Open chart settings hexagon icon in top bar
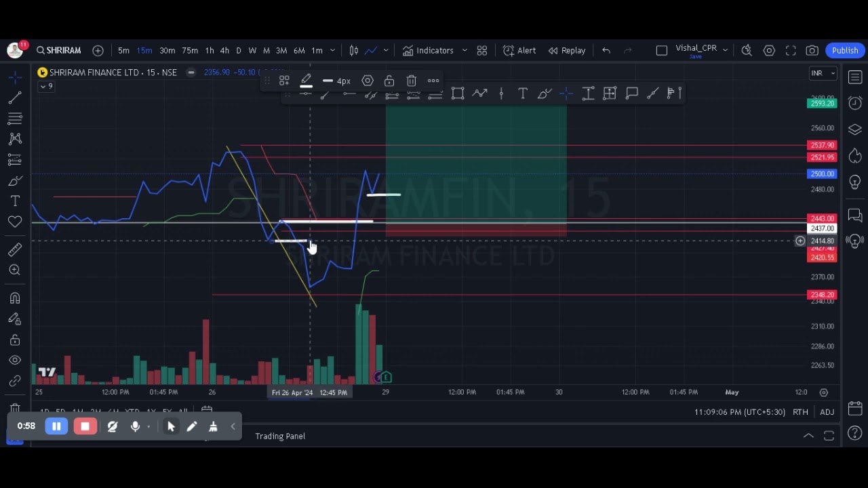Viewport: 868px width, 488px height. point(769,50)
